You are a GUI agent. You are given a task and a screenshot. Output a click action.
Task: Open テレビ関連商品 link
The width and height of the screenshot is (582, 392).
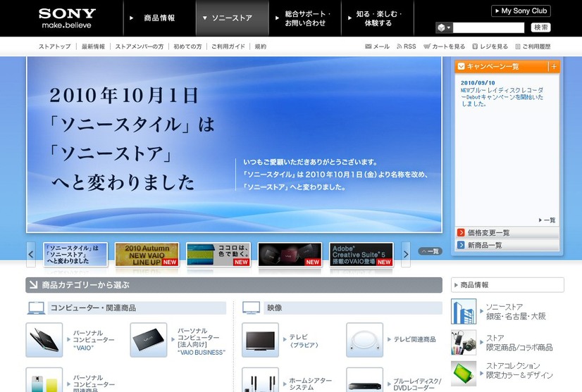pyautogui.click(x=414, y=339)
